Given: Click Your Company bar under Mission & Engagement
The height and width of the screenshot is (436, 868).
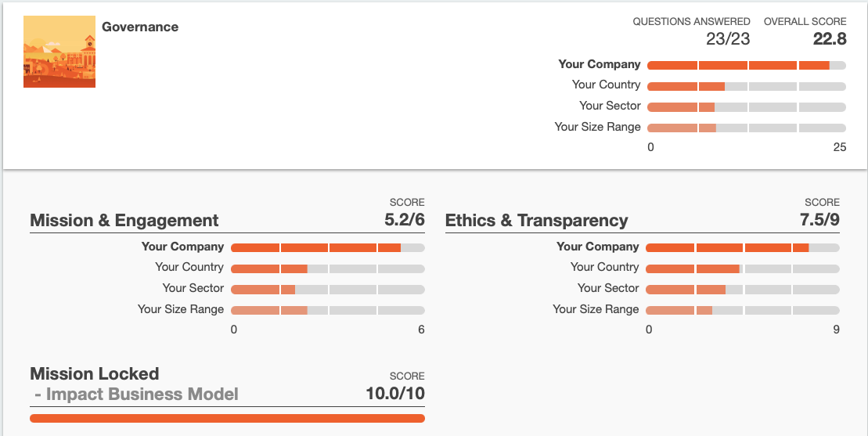Looking at the screenshot, I should click(327, 248).
